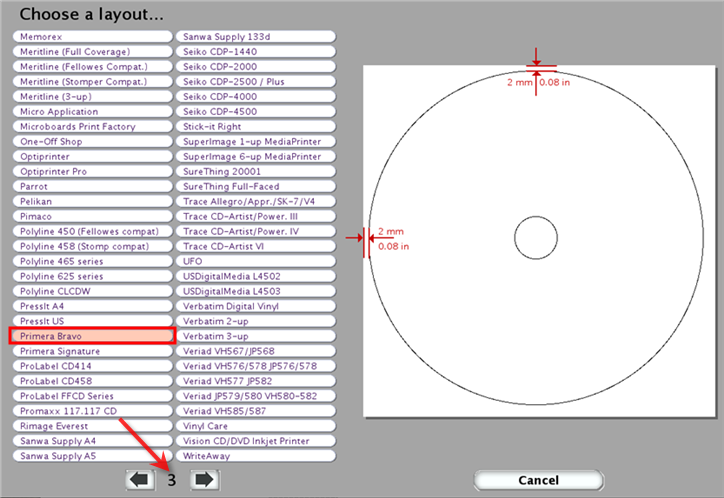The height and width of the screenshot is (498, 724).
Task: Go to the next layout page arrow
Action: [205, 480]
